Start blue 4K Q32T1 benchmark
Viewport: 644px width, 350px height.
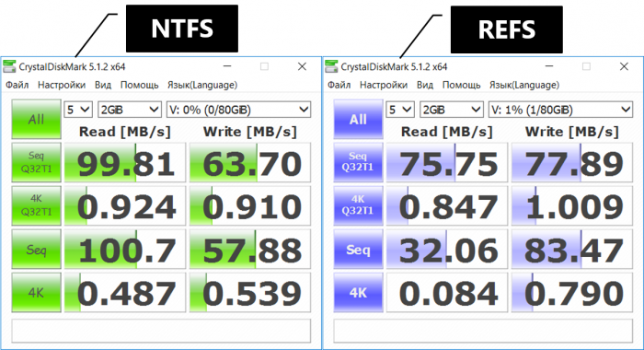tap(358, 205)
